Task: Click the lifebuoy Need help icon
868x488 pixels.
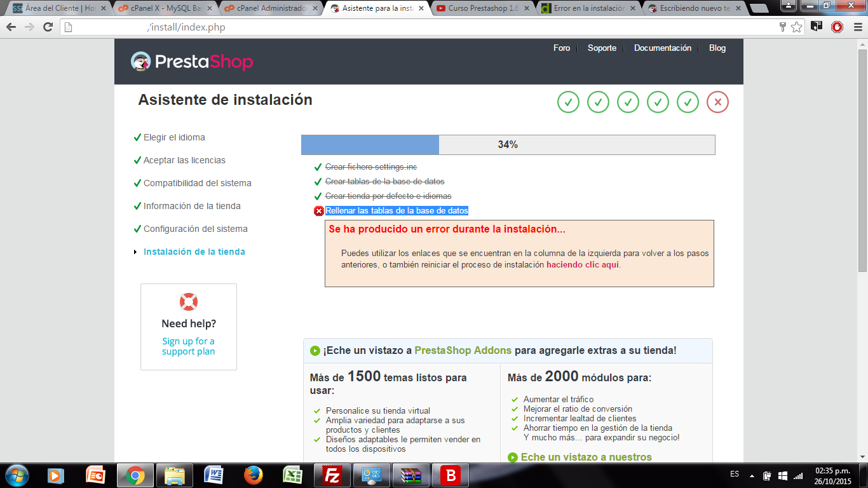Action: point(188,302)
